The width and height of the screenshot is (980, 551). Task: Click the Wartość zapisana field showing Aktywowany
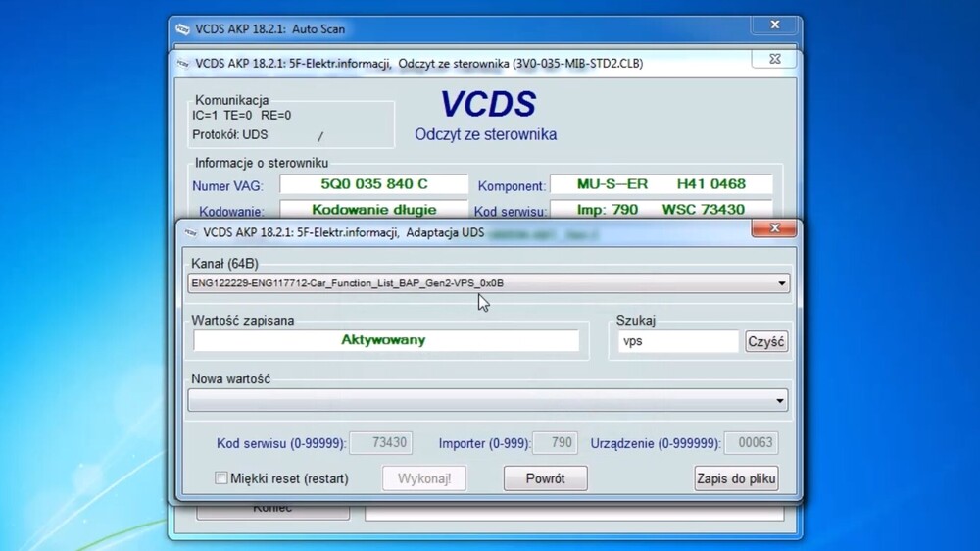pos(385,340)
